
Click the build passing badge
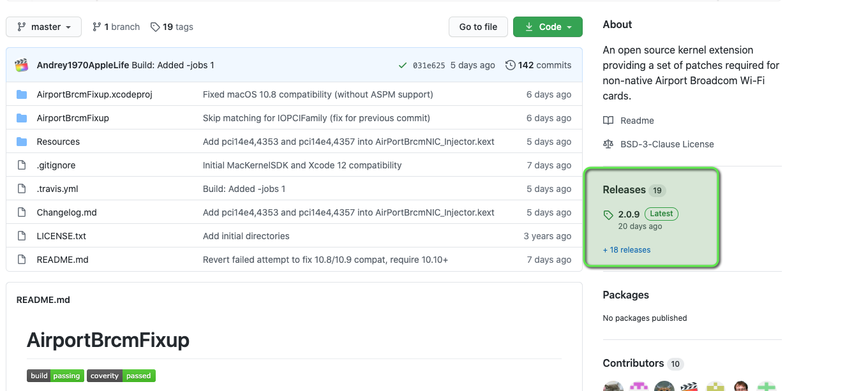(x=56, y=376)
